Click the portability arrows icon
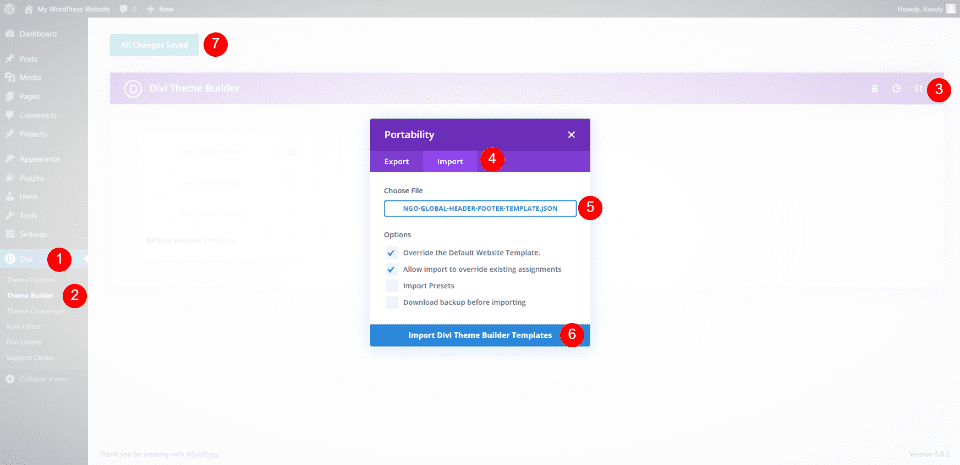This screenshot has width=960, height=465. coord(918,89)
